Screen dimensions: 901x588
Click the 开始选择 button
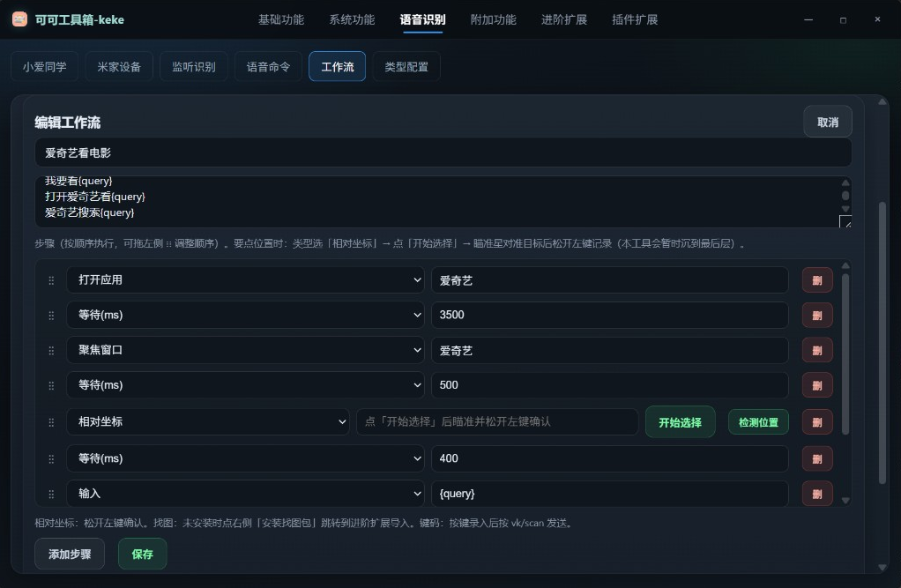tap(681, 422)
